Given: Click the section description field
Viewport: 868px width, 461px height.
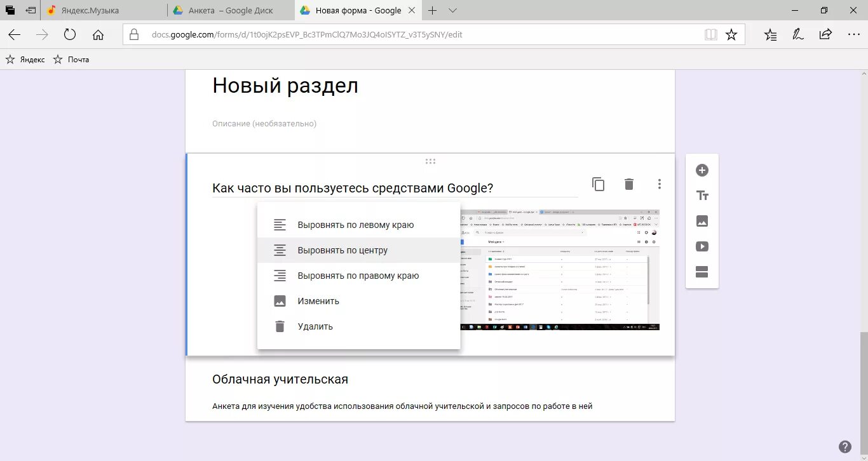Looking at the screenshot, I should point(264,123).
